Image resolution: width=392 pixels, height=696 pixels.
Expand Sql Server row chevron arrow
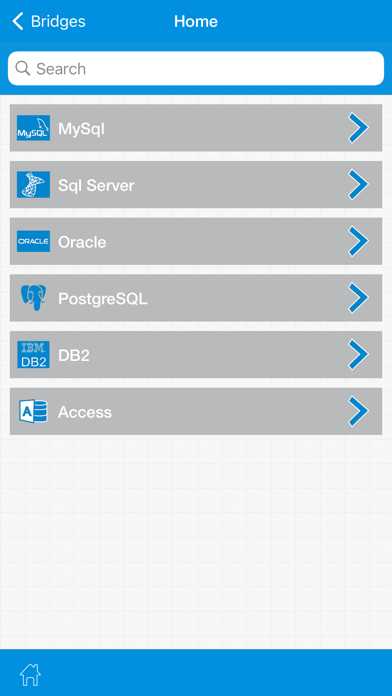(358, 184)
